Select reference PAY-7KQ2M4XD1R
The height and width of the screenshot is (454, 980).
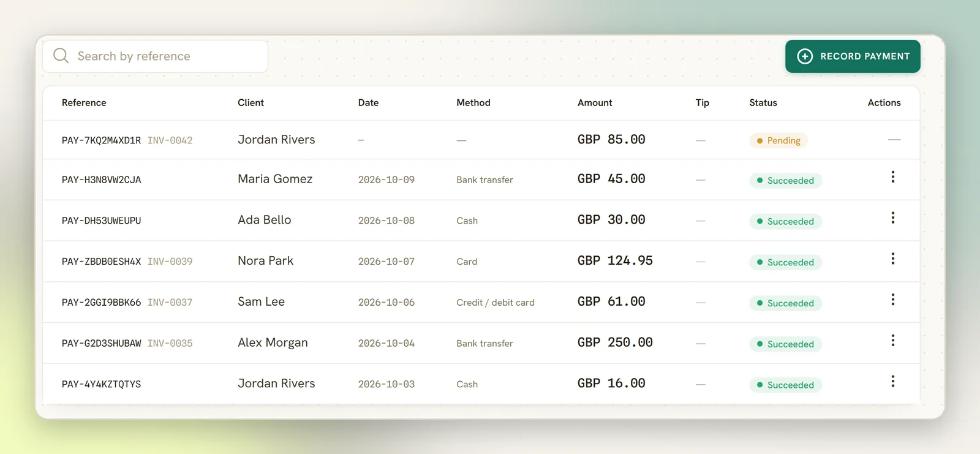tap(101, 140)
